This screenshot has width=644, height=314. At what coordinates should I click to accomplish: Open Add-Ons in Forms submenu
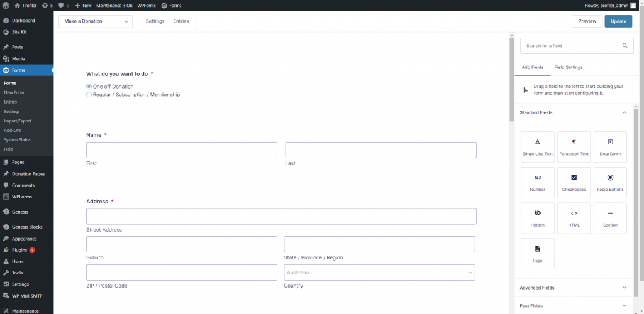click(x=13, y=131)
